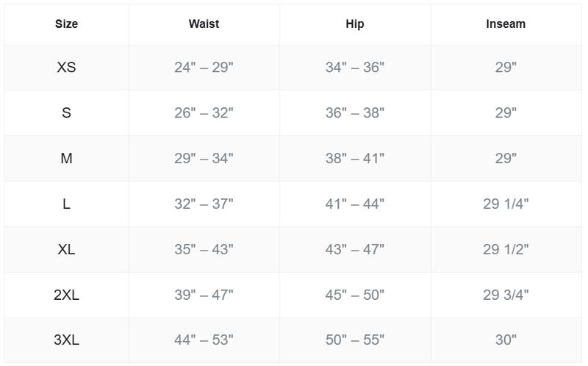
Task: Select the L size cell
Action: pos(66,204)
